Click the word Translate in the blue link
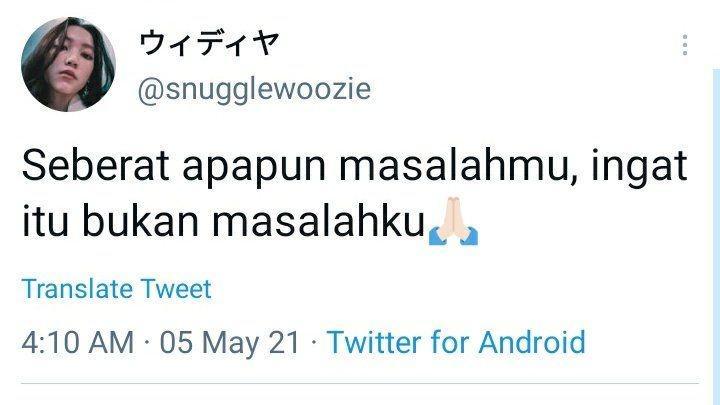 coord(77,289)
